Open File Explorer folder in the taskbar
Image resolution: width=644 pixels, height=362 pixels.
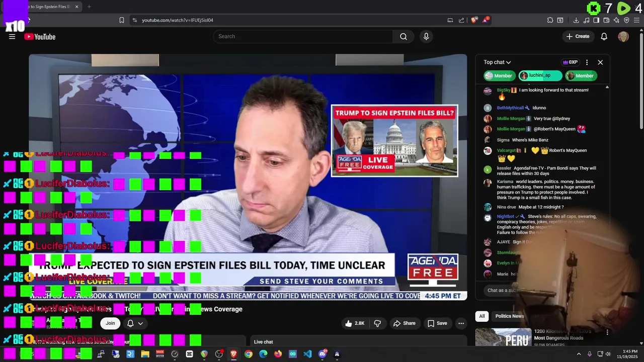pyautogui.click(x=145, y=354)
